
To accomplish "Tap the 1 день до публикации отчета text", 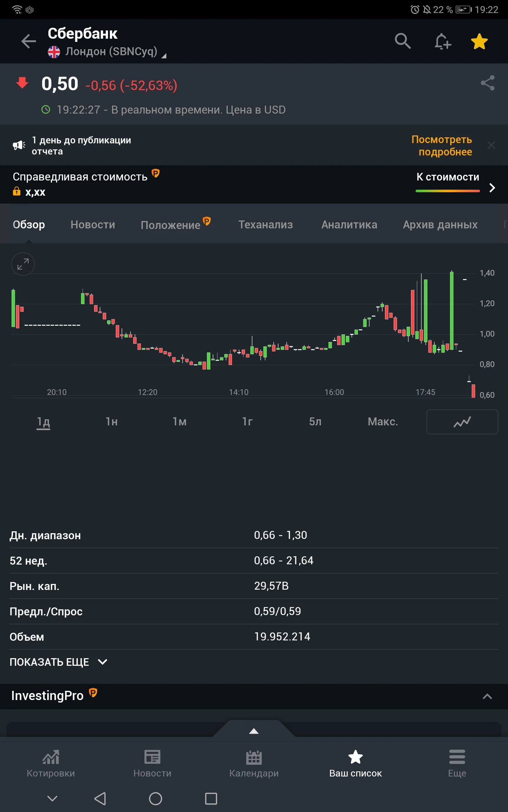I will coord(81,146).
